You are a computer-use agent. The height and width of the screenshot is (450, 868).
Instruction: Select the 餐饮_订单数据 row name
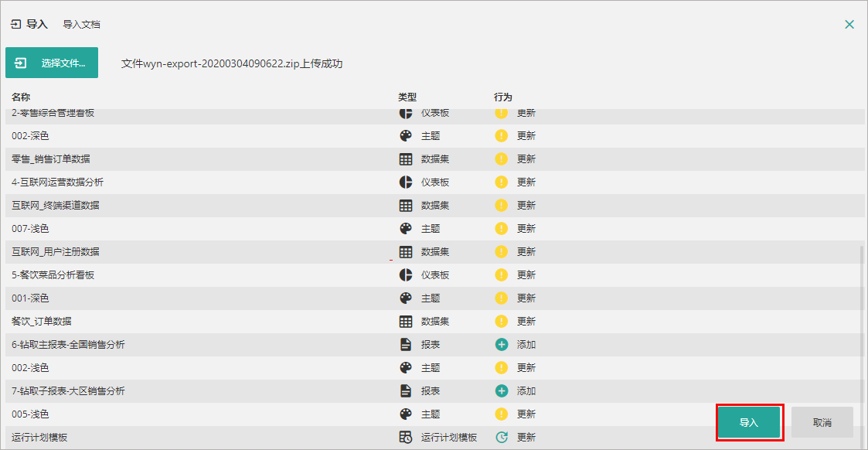pos(42,322)
